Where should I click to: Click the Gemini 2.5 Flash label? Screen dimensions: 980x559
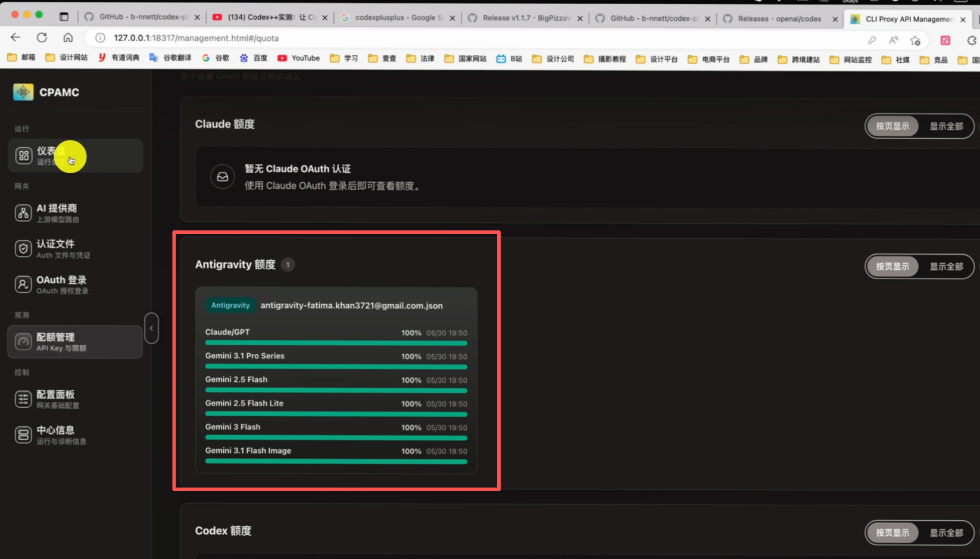pyautogui.click(x=236, y=379)
